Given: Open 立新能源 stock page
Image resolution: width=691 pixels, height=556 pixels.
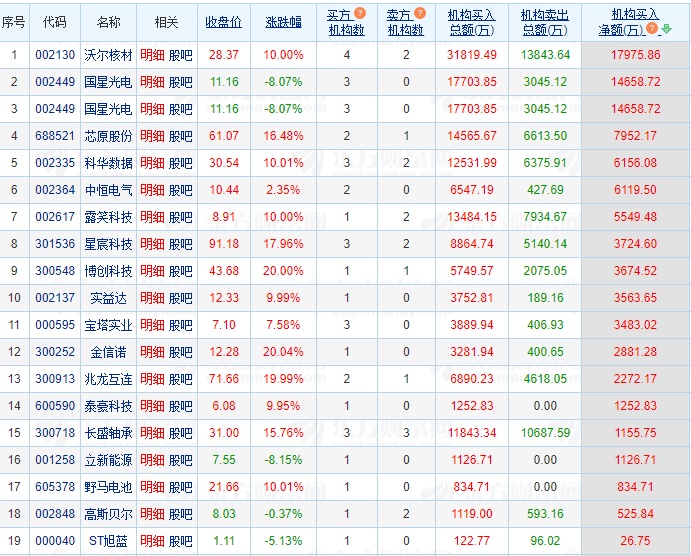Looking at the screenshot, I should [x=108, y=460].
